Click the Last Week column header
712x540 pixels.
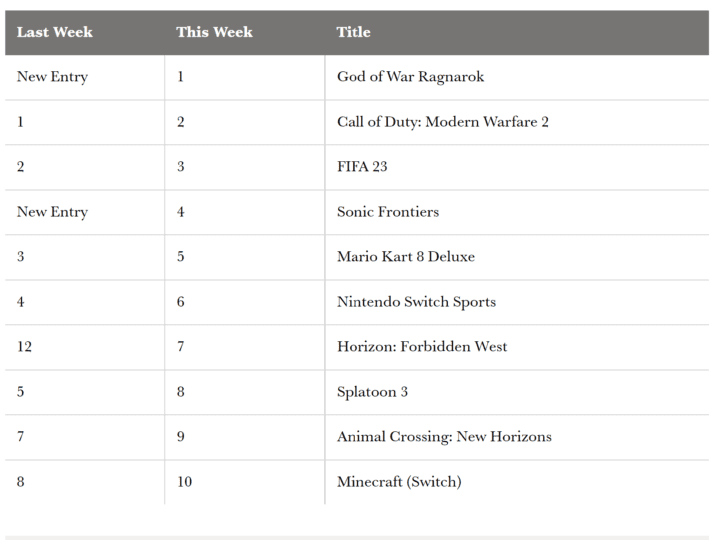tap(54, 32)
